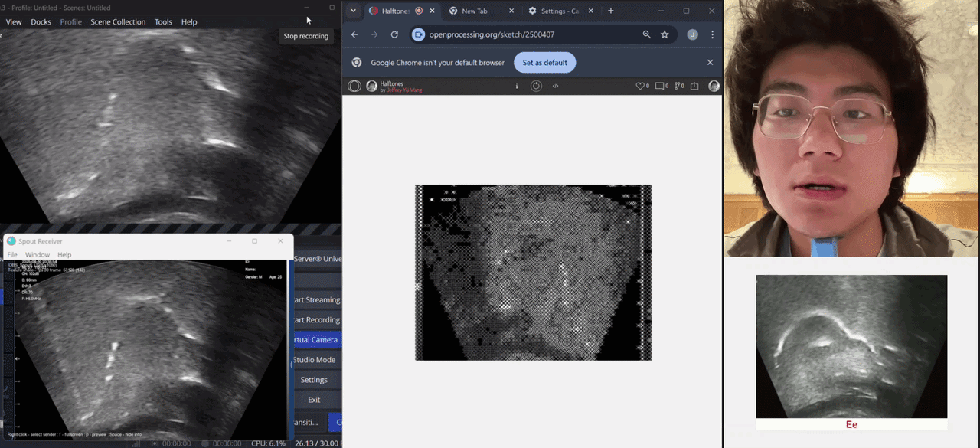980x448 pixels.
Task: Open the OpenProcessing home logo icon
Action: point(354,86)
